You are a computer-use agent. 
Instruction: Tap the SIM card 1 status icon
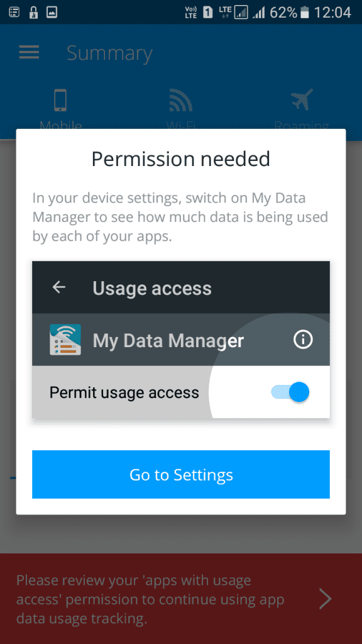(x=208, y=13)
